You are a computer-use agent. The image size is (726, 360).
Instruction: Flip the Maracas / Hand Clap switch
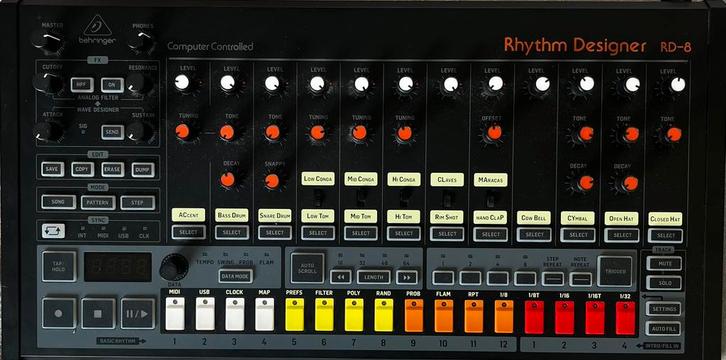coord(490,199)
